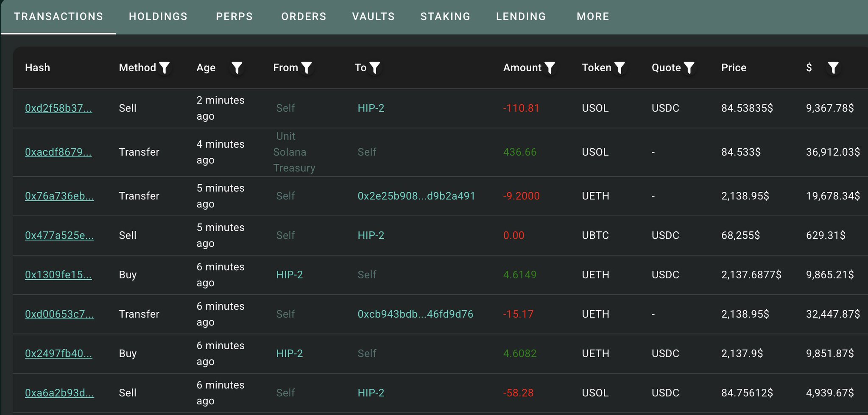Filter by dollar value column funnel
Viewport: 868px width, 415px height.
(833, 68)
